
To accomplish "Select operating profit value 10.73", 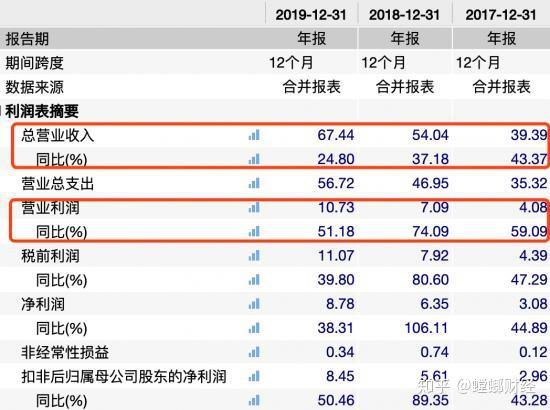I will click(x=336, y=207).
